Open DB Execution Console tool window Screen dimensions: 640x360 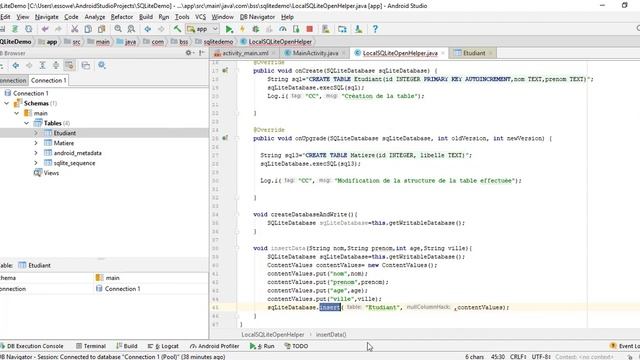[x=32, y=346]
